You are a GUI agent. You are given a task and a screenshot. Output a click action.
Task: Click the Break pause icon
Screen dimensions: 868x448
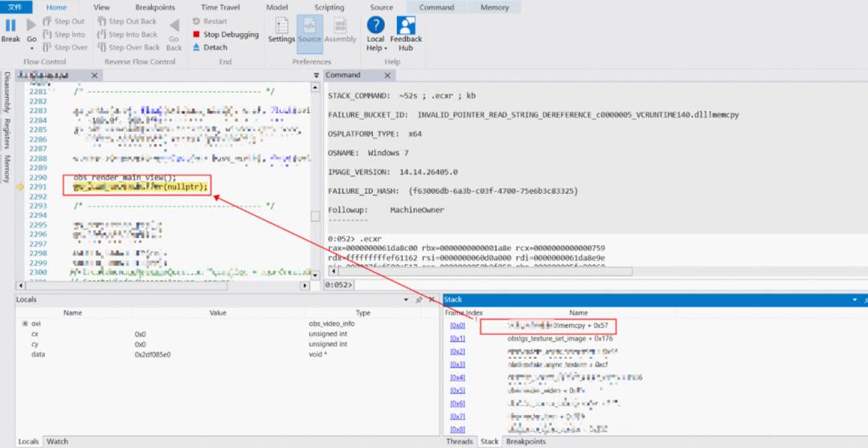pyautogui.click(x=10, y=25)
